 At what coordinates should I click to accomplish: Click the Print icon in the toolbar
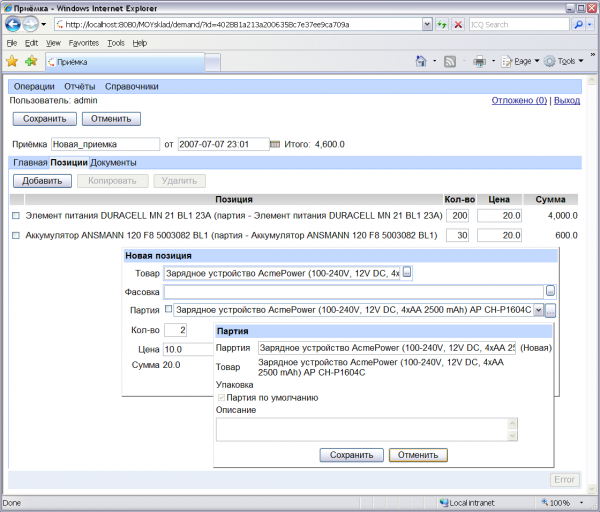[479, 61]
